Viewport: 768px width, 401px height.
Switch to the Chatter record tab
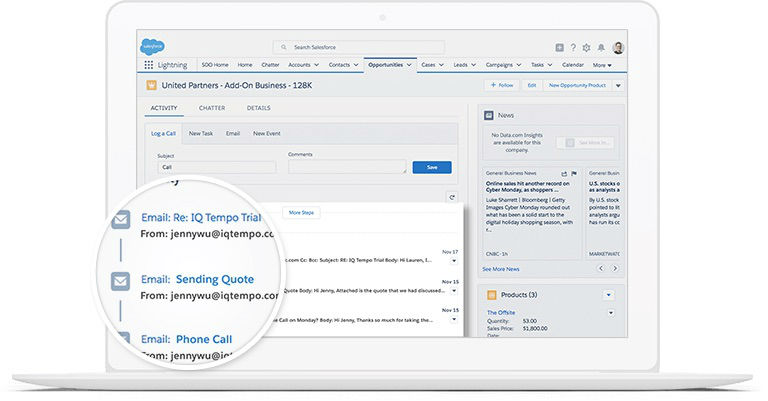pos(211,108)
